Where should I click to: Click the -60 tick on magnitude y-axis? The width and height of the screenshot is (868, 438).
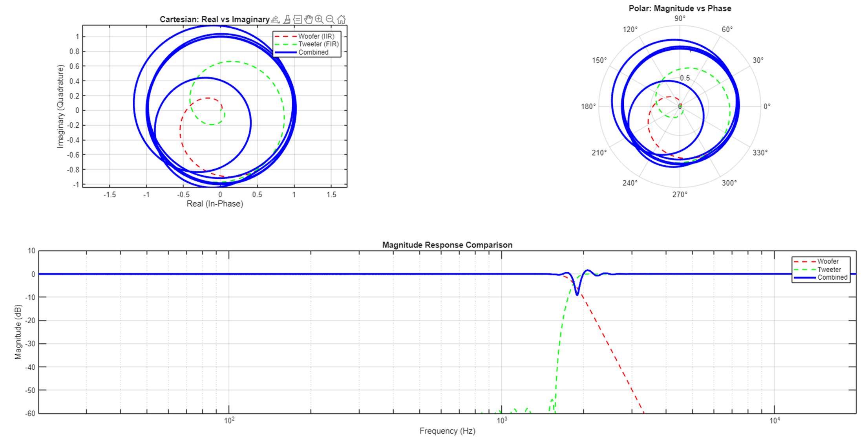pos(30,413)
